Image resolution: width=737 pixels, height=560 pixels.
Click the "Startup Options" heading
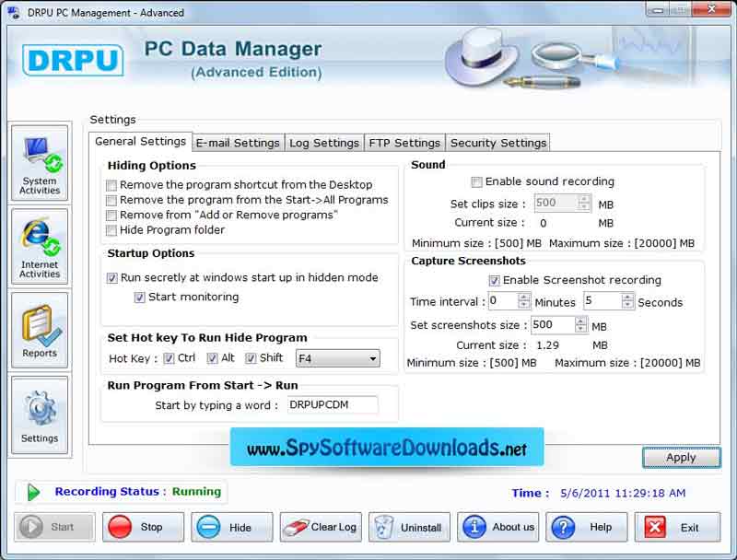click(151, 253)
